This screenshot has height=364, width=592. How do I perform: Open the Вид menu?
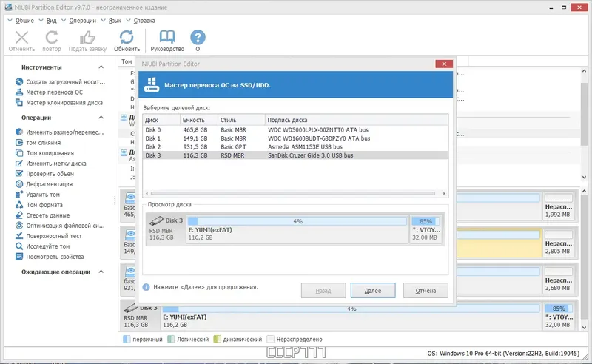tap(51, 21)
